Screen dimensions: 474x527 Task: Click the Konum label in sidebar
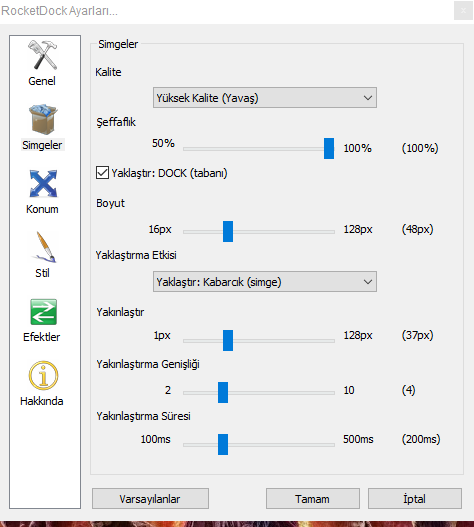42,209
